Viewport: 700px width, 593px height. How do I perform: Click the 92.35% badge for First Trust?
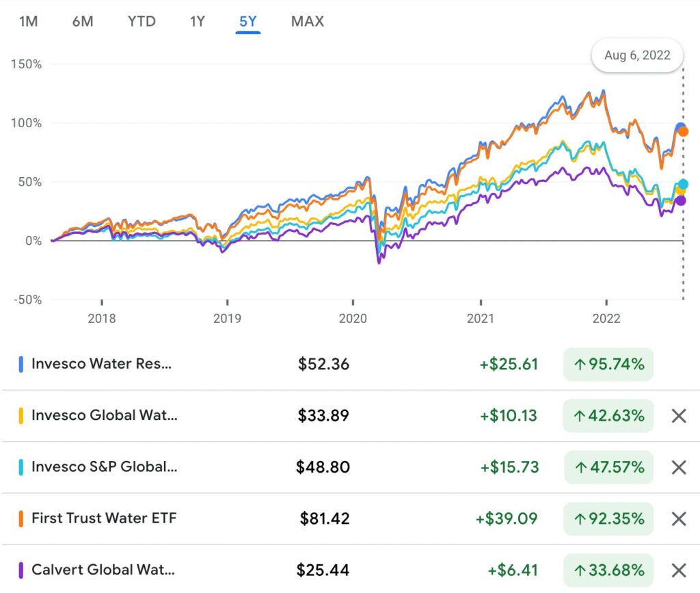click(x=608, y=518)
